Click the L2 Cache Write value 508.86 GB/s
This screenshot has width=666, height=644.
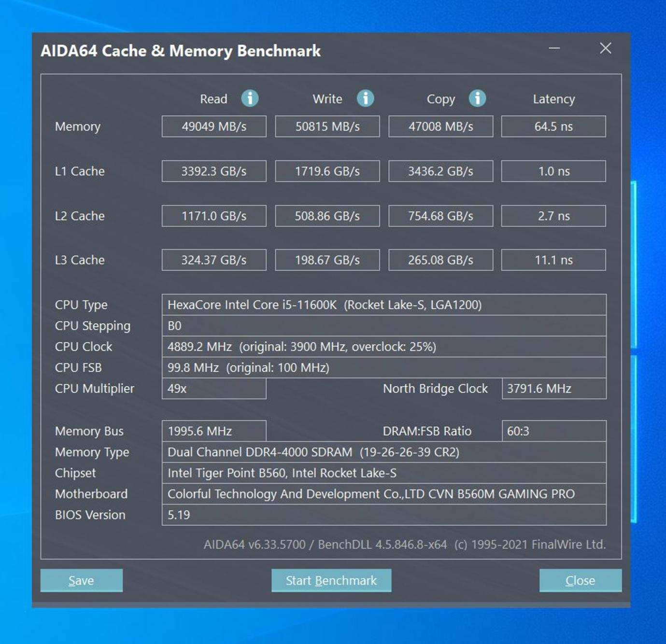click(x=327, y=216)
